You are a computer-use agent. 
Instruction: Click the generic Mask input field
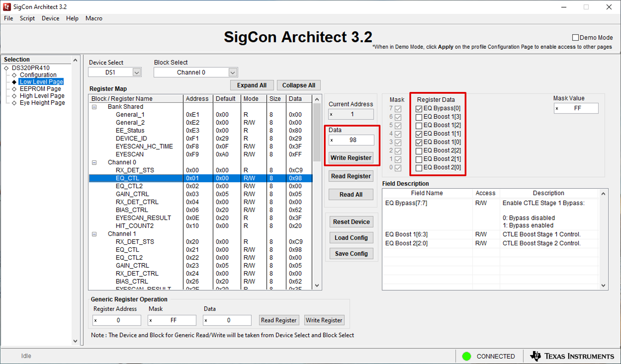172,320
